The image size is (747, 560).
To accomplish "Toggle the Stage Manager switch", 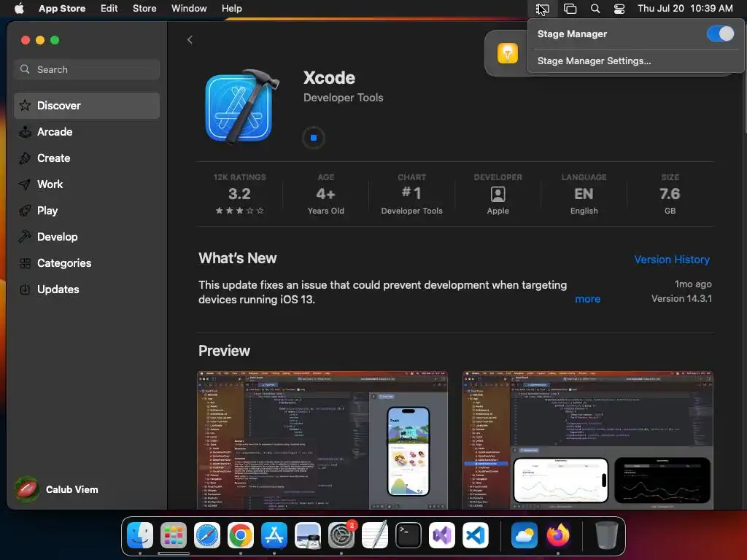I will pyautogui.click(x=720, y=34).
